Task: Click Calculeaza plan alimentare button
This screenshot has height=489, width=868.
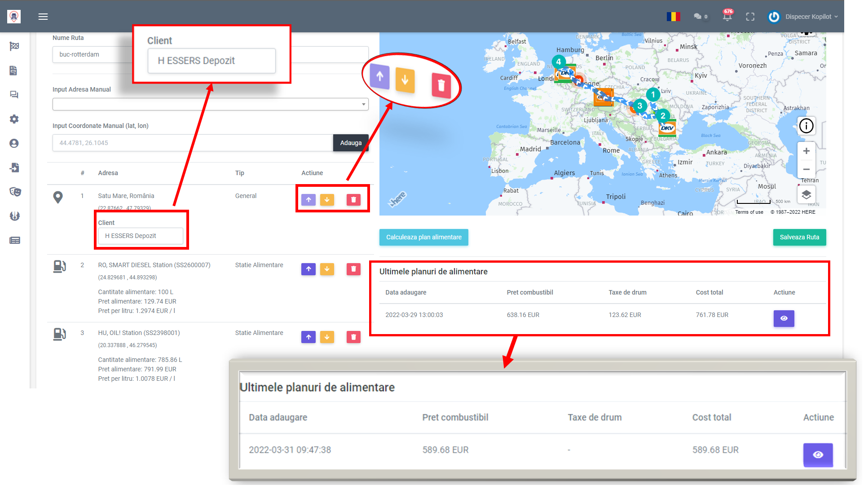Action: pos(423,238)
